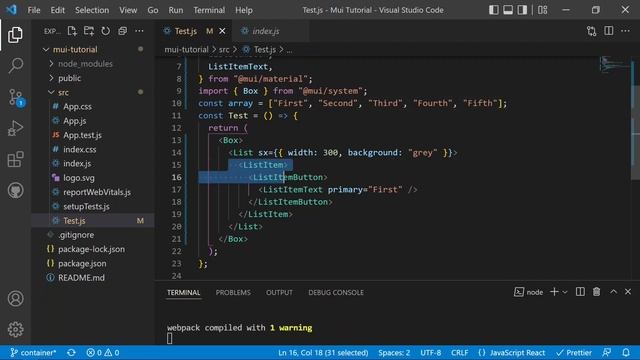Viewport: 640px width, 360px height.
Task: Switch to the OUTPUT panel tab
Action: click(x=279, y=293)
